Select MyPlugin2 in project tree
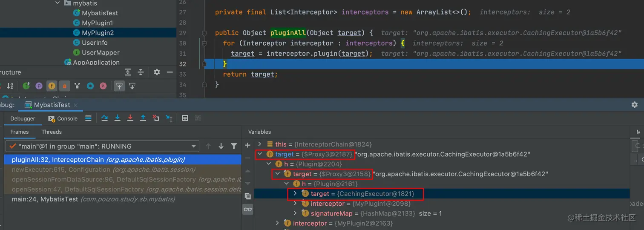644x230 pixels. tap(93, 33)
